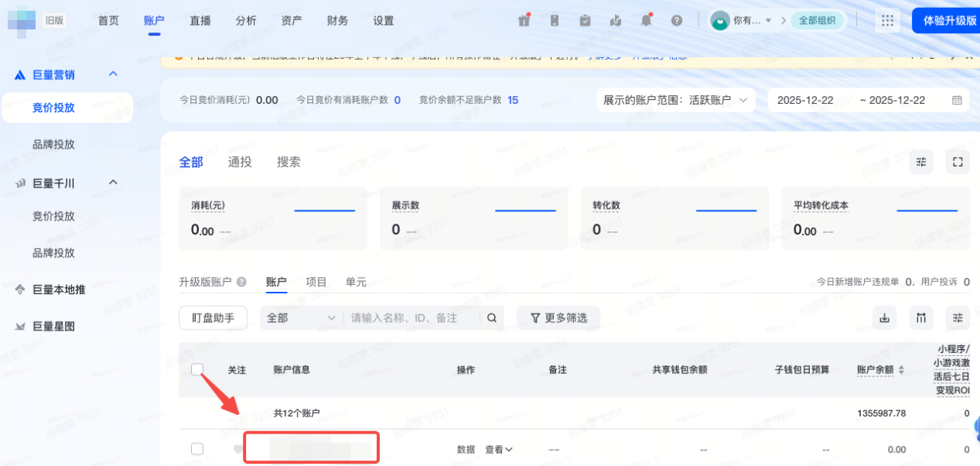Switch to the 搜索 tab
Screen dimensions: 980x466
[x=289, y=162]
